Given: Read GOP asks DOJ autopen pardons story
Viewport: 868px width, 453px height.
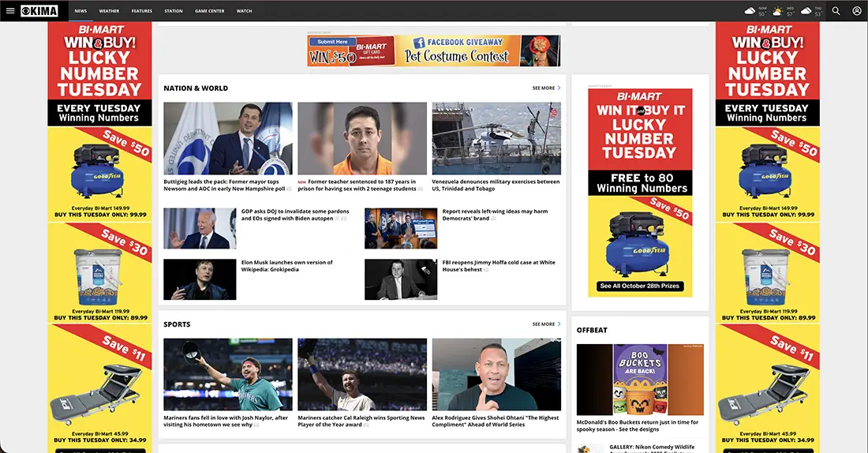Looking at the screenshot, I should pyautogui.click(x=295, y=215).
